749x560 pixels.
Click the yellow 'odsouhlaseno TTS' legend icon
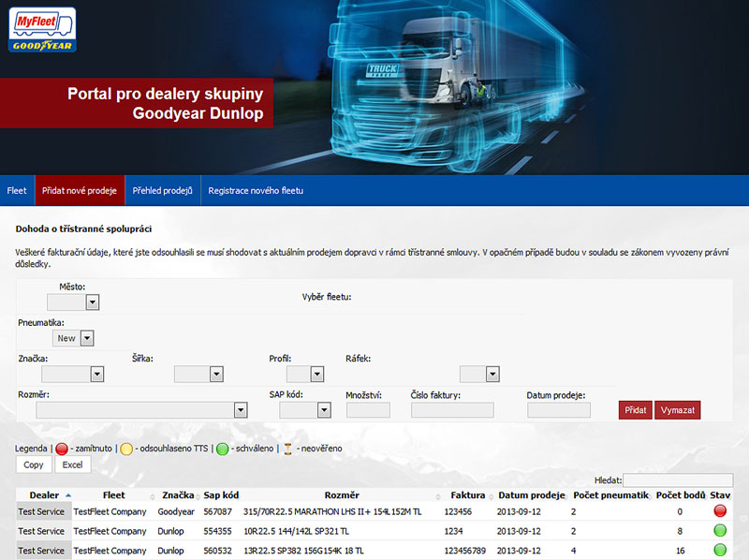tap(126, 449)
